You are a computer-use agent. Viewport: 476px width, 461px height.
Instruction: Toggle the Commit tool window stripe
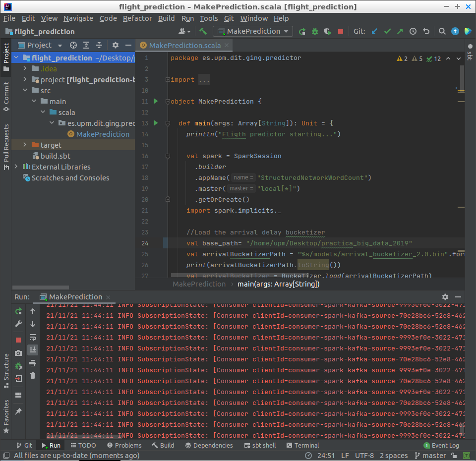[x=6, y=97]
